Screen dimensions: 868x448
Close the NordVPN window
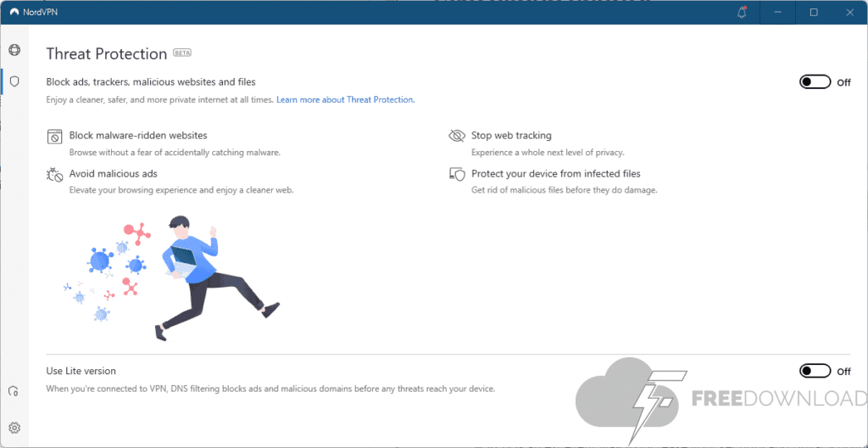coord(850,12)
